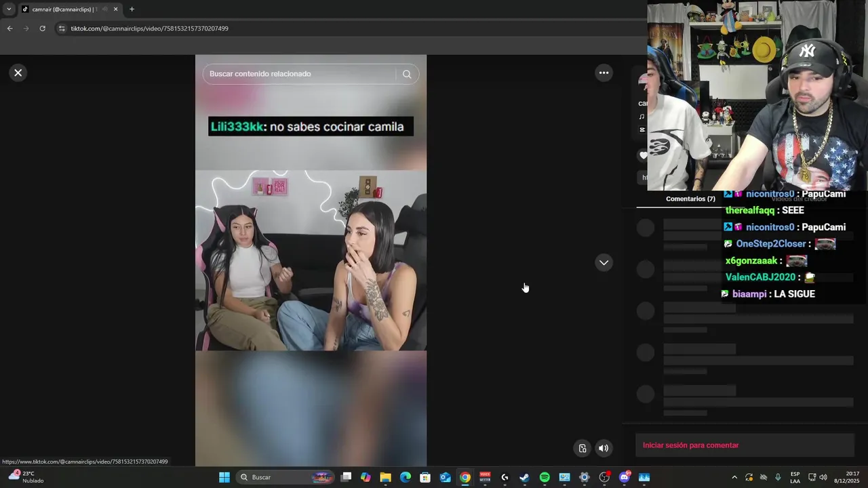Open ESP LAA language switcher
Screen dimensions: 868x488
(795, 477)
